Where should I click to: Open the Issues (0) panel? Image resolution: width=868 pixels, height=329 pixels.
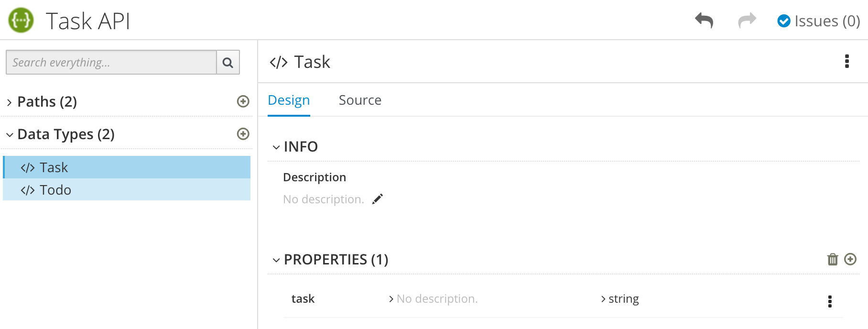823,21
